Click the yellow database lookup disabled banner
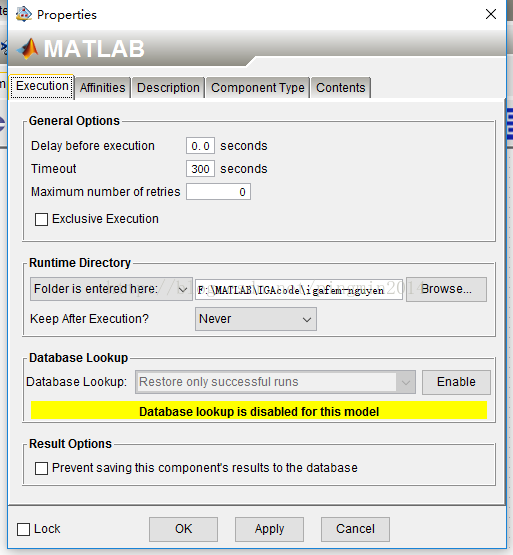This screenshot has height=555, width=513. pyautogui.click(x=259, y=411)
